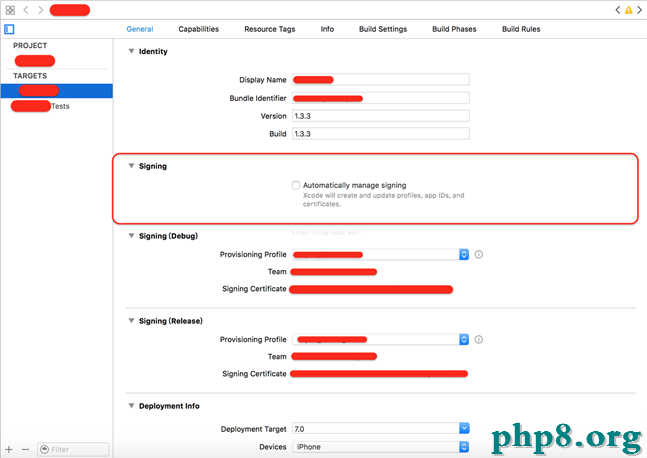Image resolution: width=647 pixels, height=458 pixels.
Task: Click the TARGETS header label
Action: point(30,76)
